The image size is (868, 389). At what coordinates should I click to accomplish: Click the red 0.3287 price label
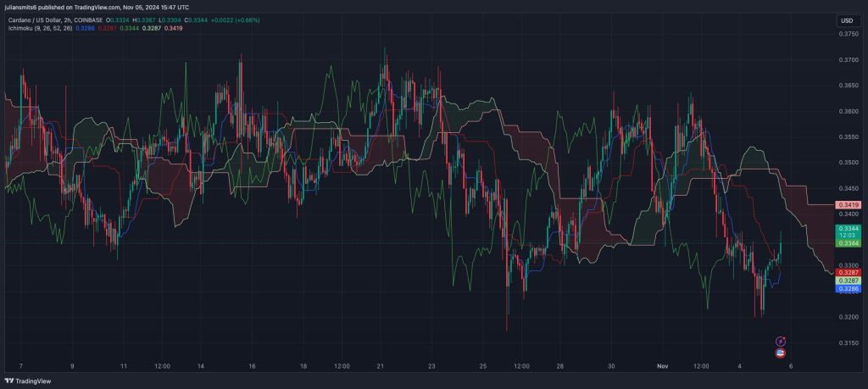pos(847,272)
